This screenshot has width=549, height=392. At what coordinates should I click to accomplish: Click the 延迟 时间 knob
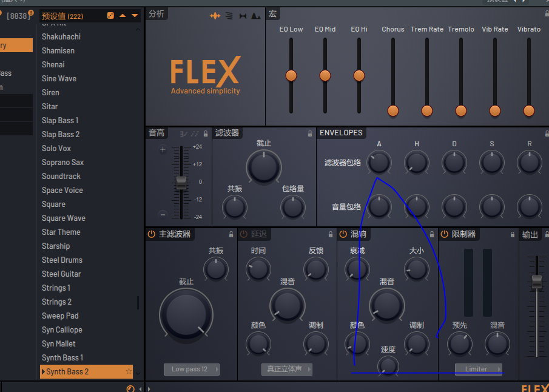point(258,270)
